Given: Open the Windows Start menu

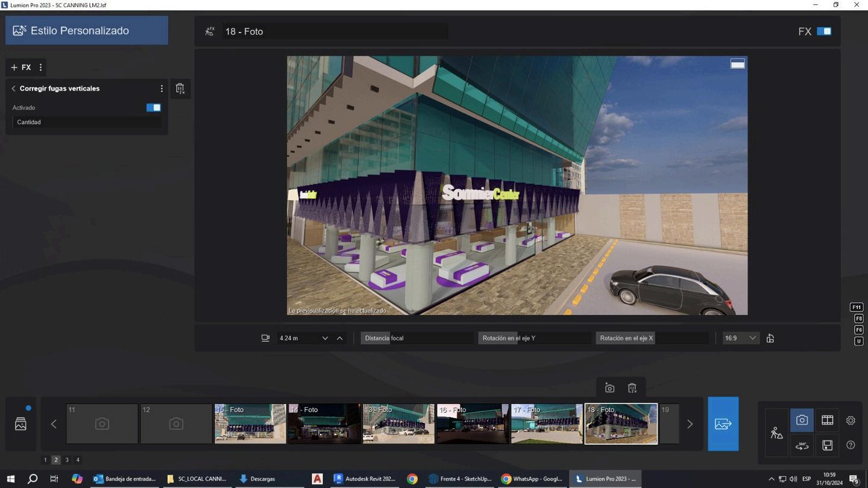Looking at the screenshot, I should pyautogui.click(x=11, y=479).
